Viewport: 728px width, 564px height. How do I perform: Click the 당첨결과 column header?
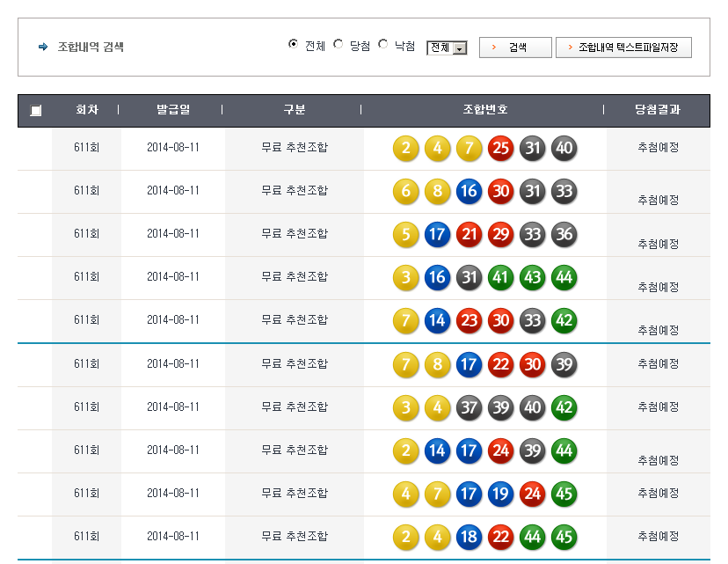click(x=658, y=110)
